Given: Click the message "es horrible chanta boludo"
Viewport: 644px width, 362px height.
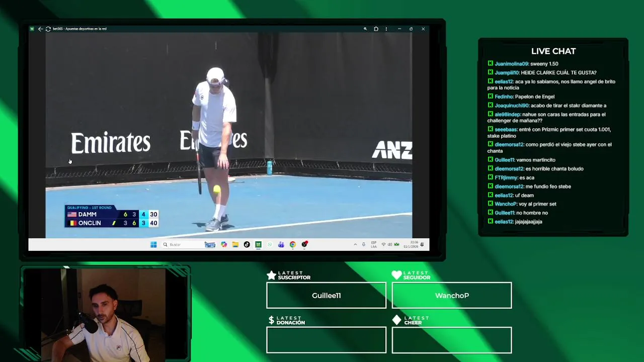Looking at the screenshot, I should (x=554, y=169).
